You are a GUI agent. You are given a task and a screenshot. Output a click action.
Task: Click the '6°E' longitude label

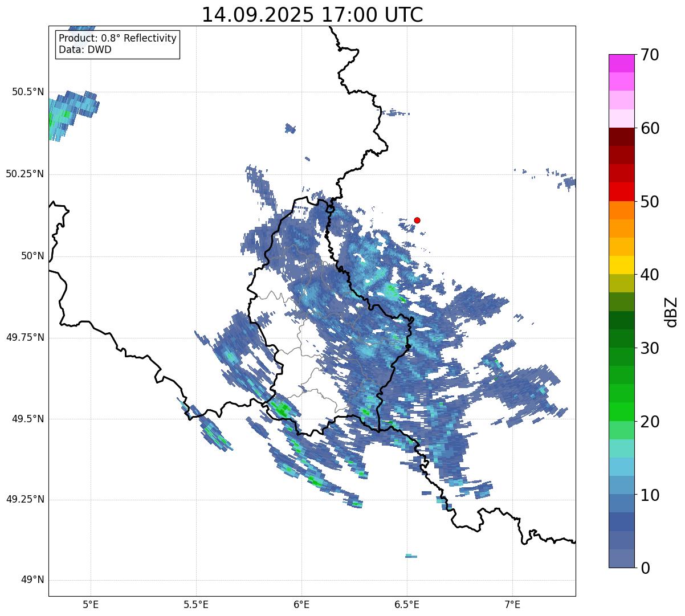click(x=301, y=604)
